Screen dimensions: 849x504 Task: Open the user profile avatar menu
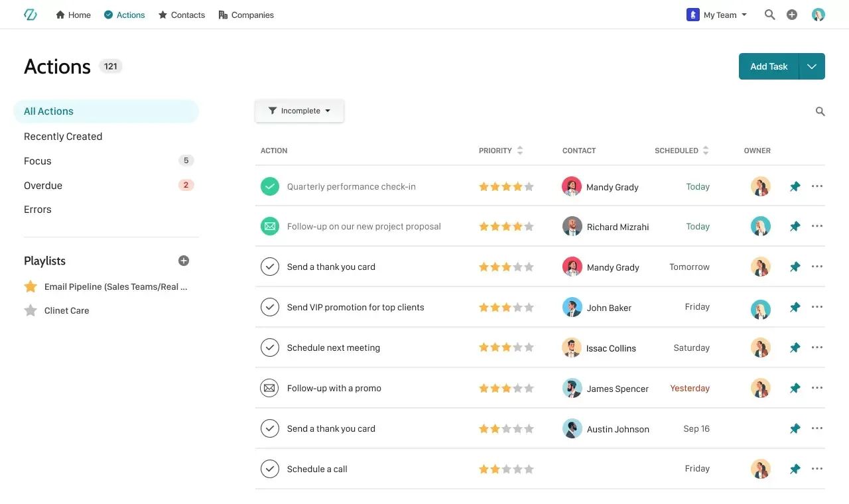[818, 15]
